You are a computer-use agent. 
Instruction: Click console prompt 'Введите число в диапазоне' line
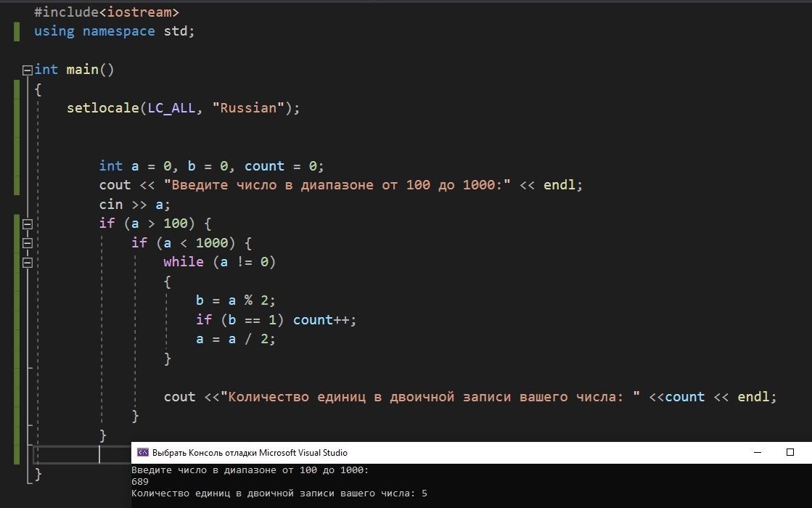[250, 470]
